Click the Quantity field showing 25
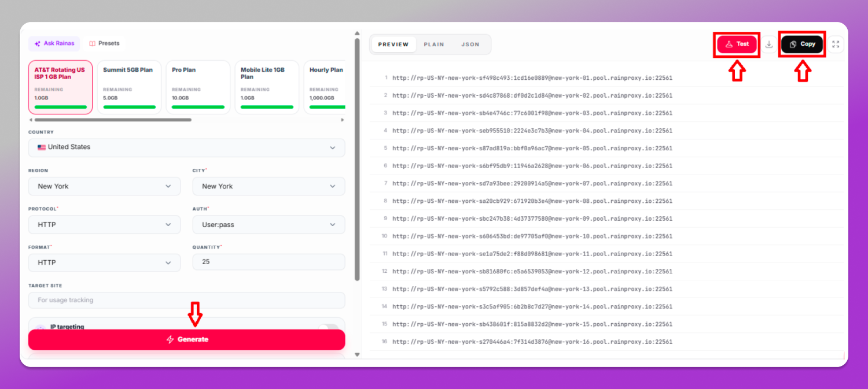 (x=269, y=262)
